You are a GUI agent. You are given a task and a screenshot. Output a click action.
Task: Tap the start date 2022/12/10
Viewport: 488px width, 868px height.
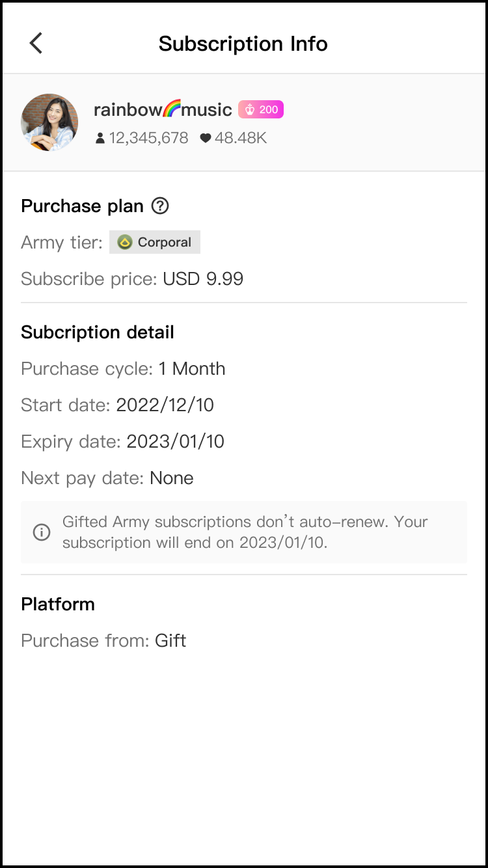tap(165, 405)
